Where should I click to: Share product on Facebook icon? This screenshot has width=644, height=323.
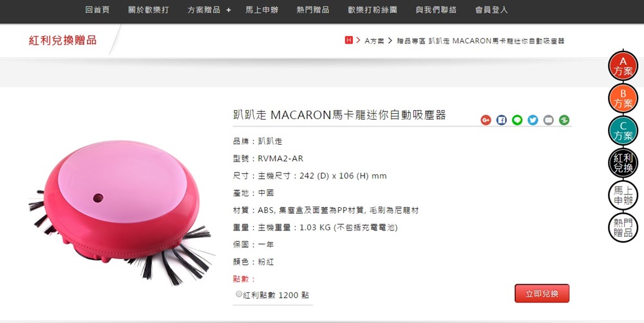(x=502, y=120)
